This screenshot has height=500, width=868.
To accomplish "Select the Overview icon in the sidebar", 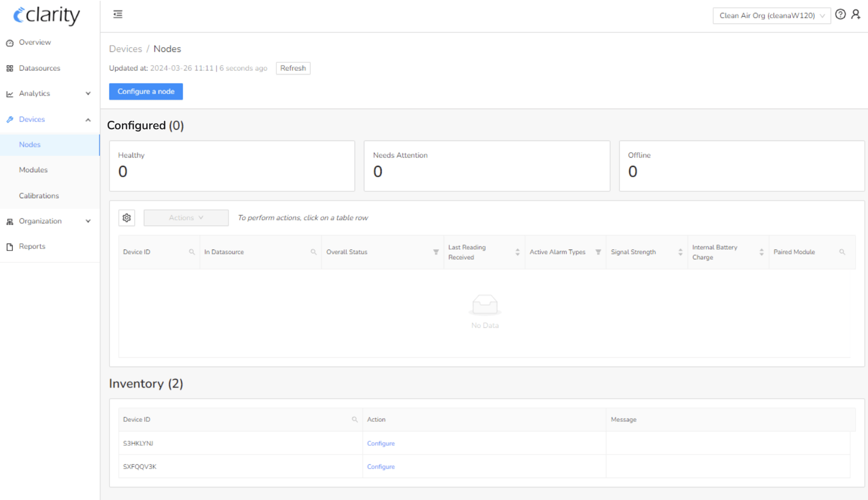I will (10, 43).
